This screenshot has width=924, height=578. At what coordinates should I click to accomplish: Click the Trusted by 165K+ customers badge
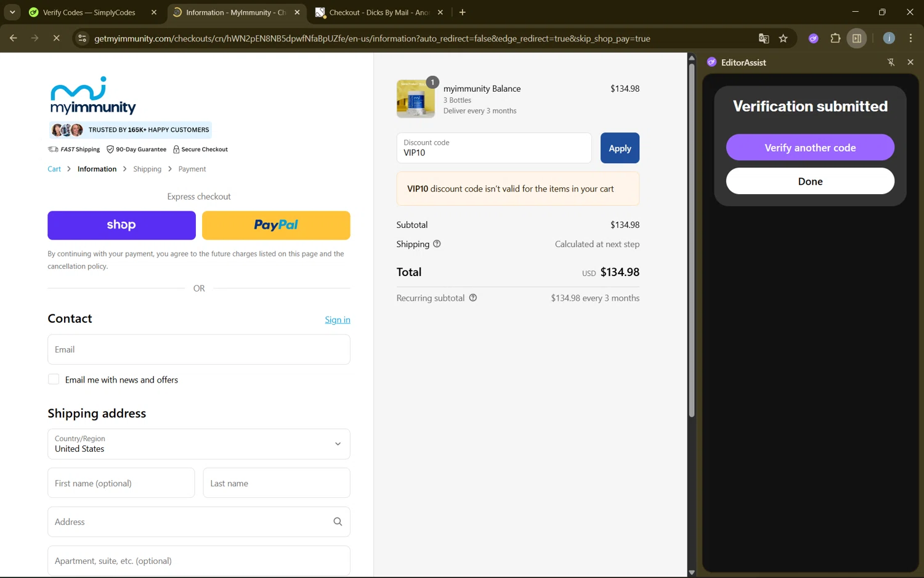coord(131,130)
